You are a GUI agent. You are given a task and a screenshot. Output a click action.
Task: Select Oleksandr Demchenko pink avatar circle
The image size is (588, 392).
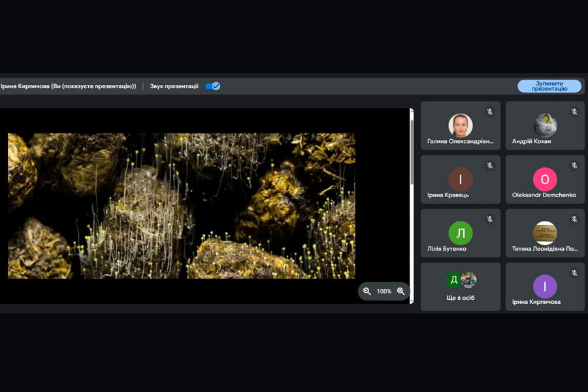(x=545, y=179)
